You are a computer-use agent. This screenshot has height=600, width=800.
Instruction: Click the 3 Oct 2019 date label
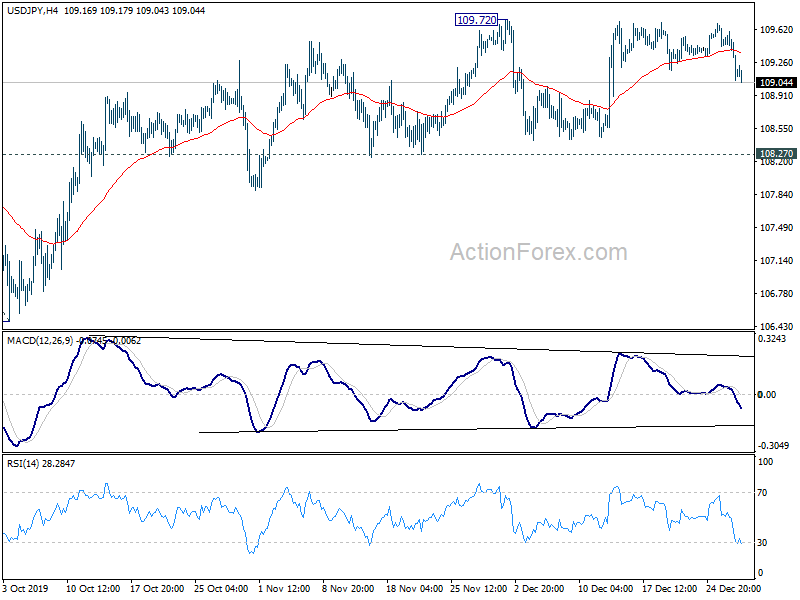26,589
